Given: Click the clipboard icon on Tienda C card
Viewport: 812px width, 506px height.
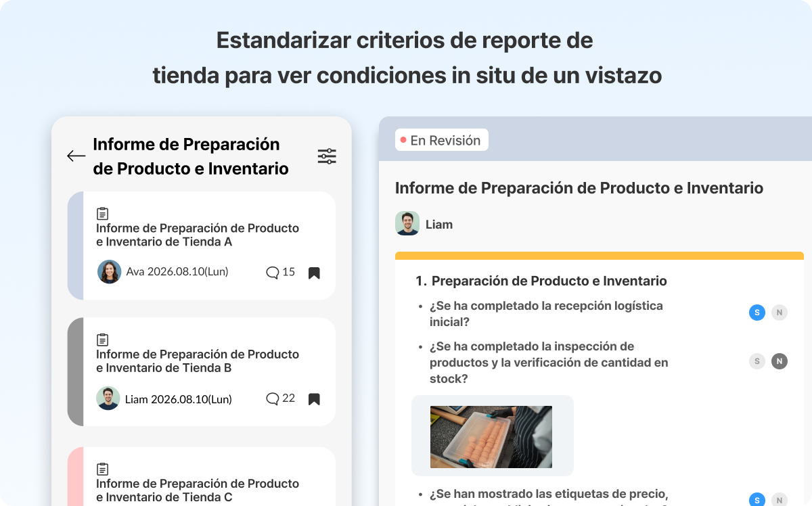Looking at the screenshot, I should (102, 469).
